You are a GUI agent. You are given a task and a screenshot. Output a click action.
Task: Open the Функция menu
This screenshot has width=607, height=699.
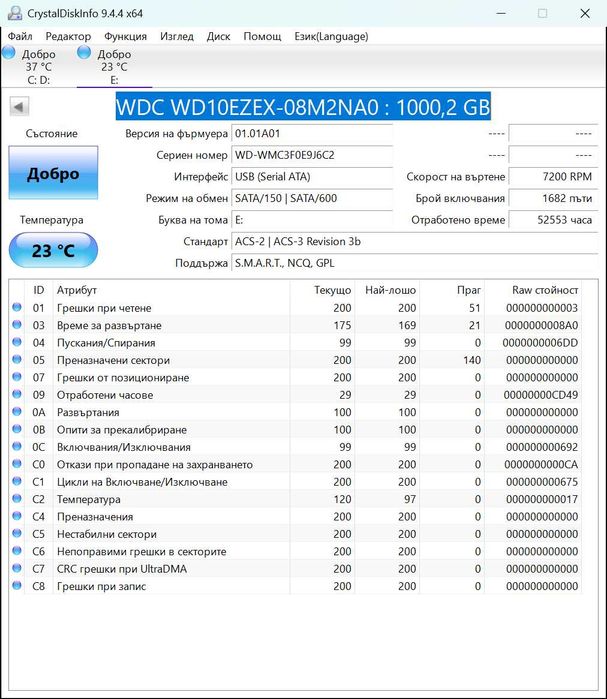tap(125, 36)
